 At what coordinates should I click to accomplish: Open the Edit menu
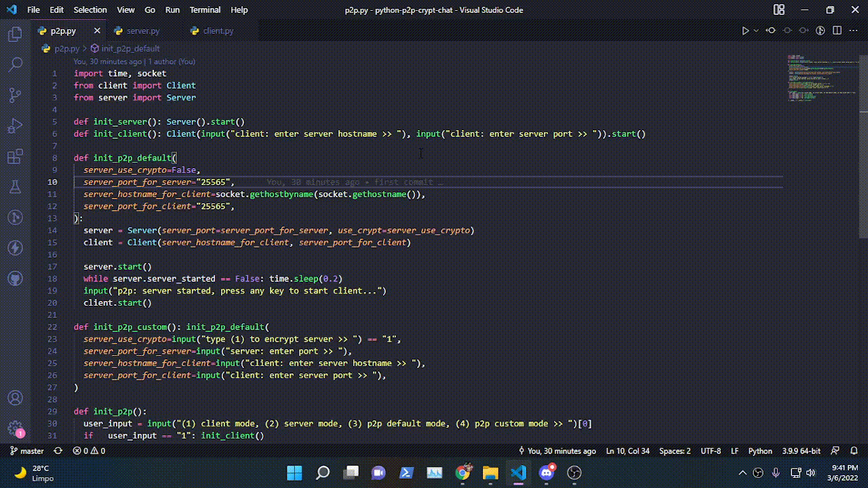(x=57, y=9)
